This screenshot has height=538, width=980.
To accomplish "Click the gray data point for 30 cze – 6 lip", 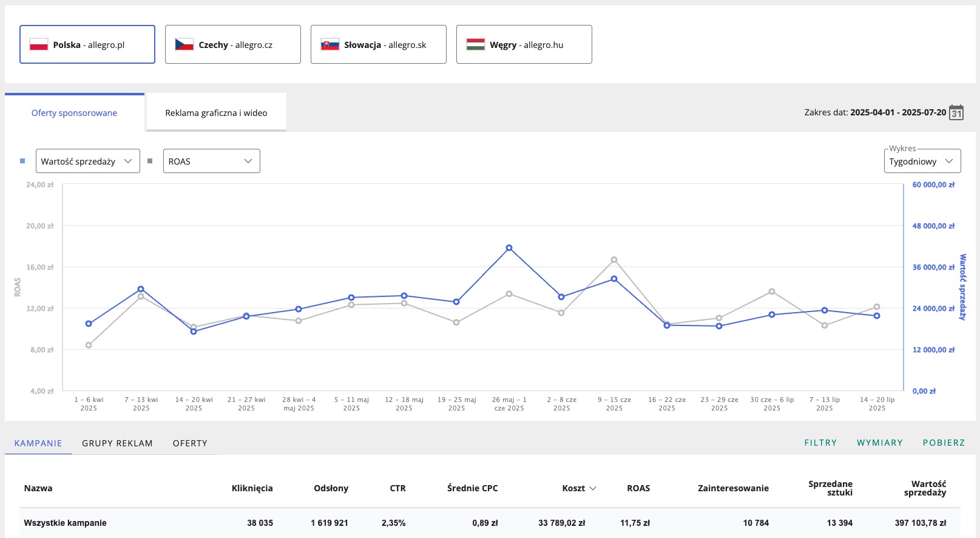I will point(772,291).
